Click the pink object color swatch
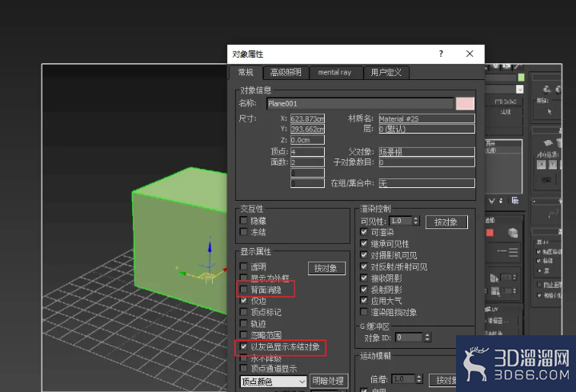 pos(465,104)
